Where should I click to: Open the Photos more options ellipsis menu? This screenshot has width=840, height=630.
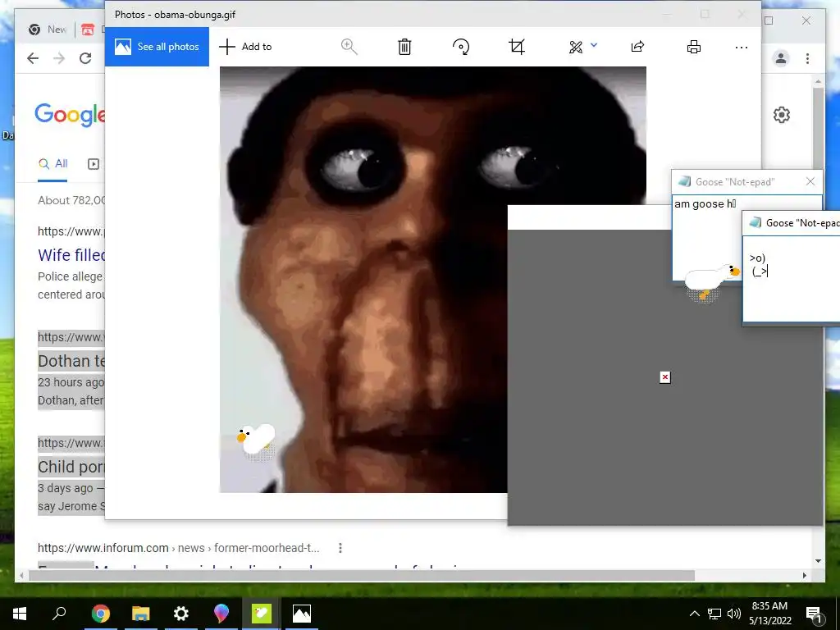[x=742, y=48]
